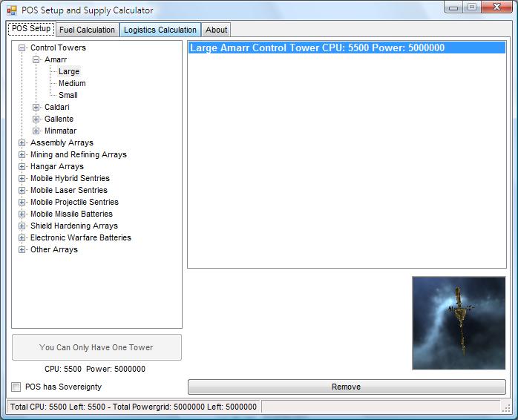Screen dimensions: 518x420
Task: Click the You Can Only Have One Tower button
Action: 96,347
